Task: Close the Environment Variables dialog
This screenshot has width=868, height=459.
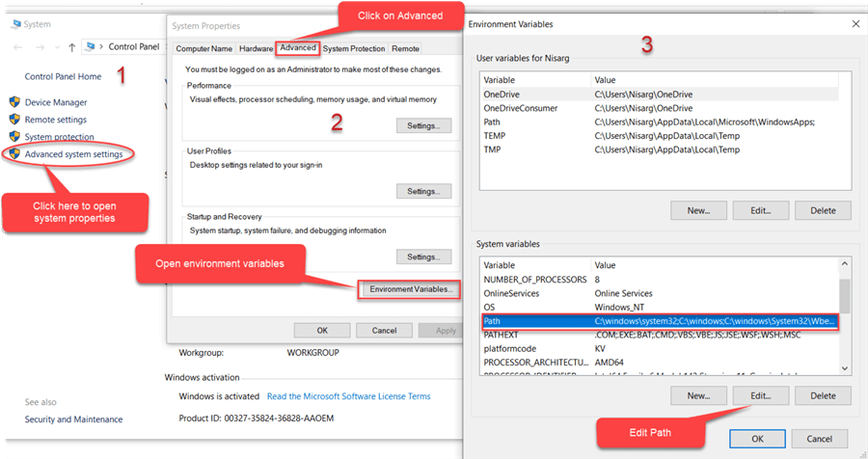Action: click(x=855, y=24)
